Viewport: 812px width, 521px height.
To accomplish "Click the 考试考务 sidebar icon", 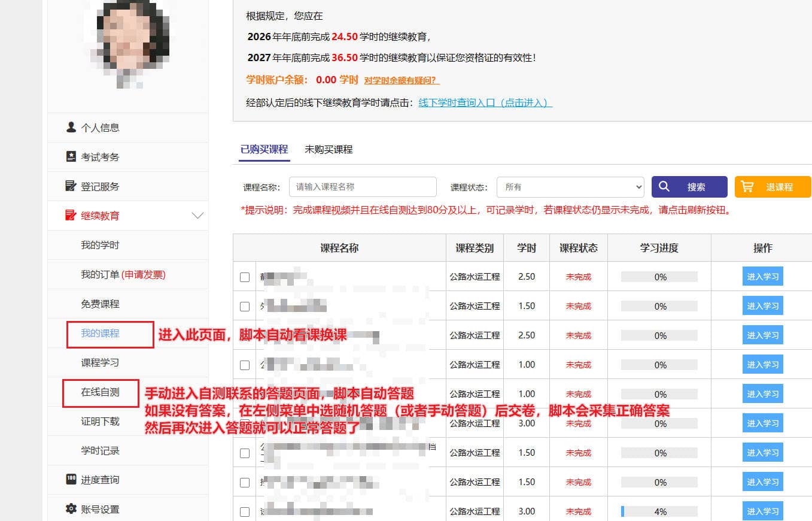I will coord(71,156).
